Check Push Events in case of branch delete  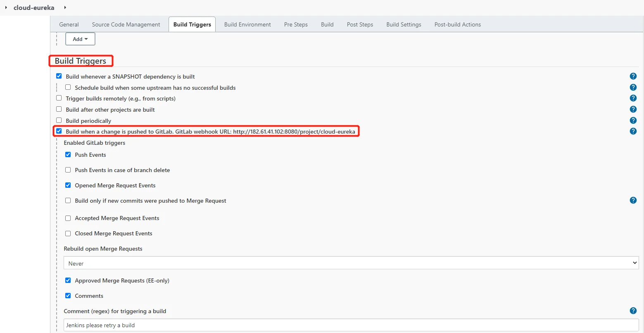point(68,170)
